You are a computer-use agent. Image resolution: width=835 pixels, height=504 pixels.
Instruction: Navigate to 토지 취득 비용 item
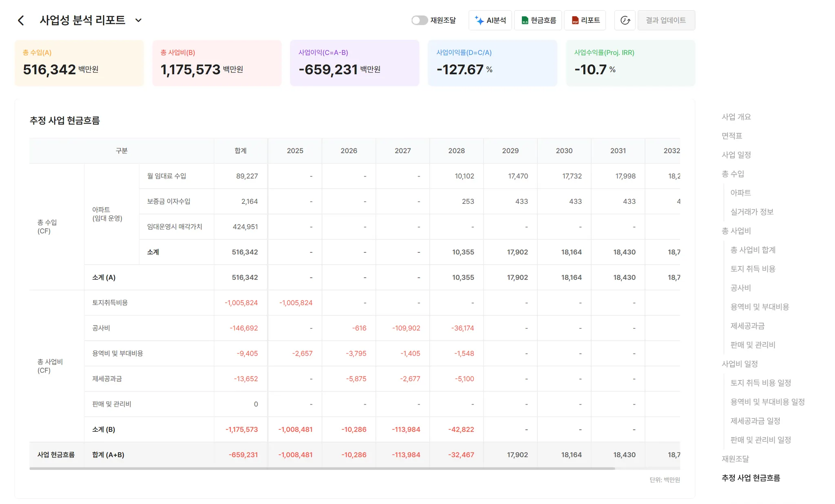(753, 269)
